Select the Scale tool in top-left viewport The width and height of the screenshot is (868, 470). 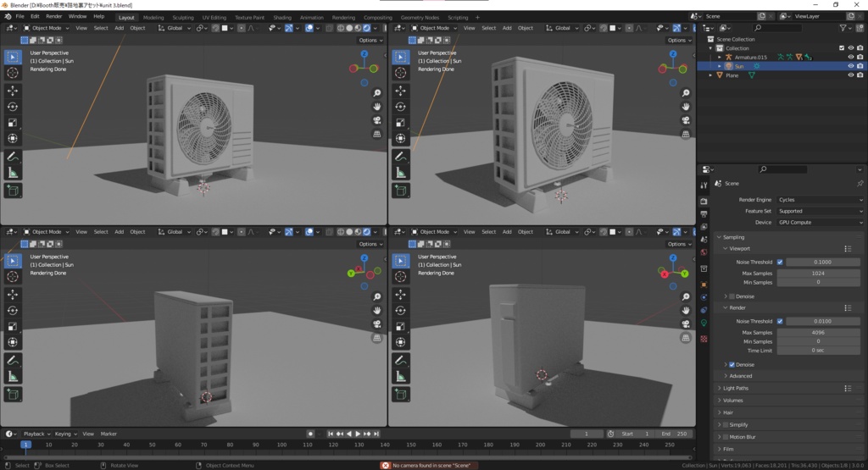pos(13,123)
